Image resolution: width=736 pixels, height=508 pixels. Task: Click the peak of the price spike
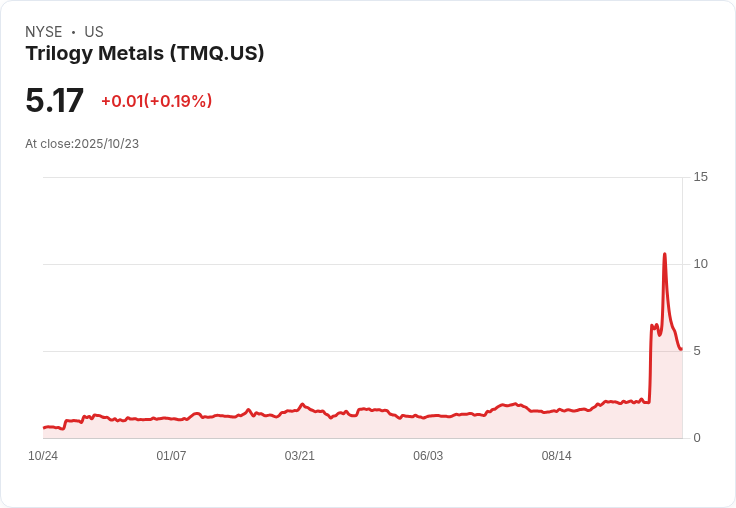tap(665, 254)
